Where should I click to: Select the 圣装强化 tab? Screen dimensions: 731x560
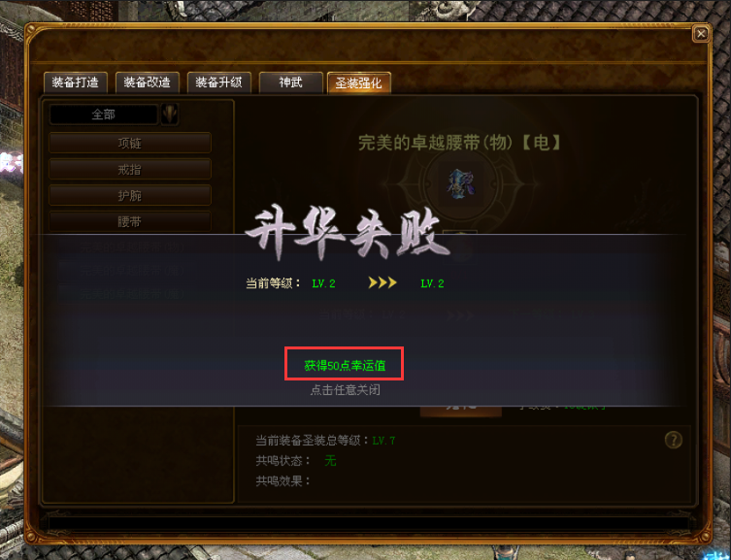coord(359,82)
